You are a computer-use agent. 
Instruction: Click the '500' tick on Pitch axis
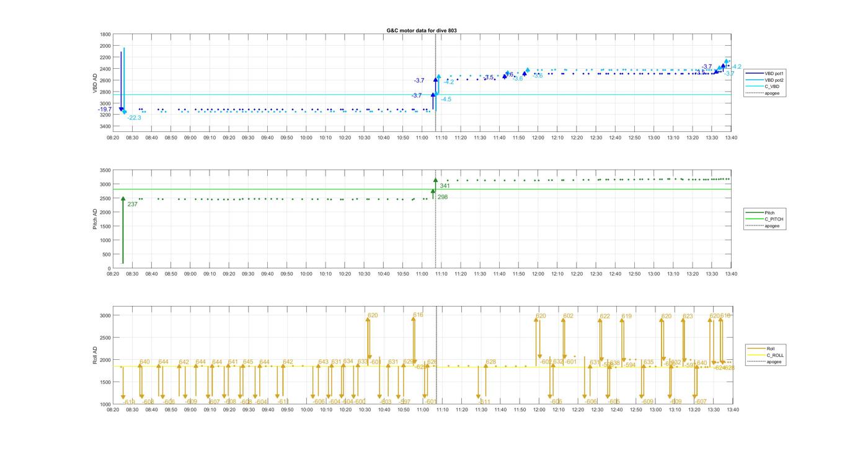(x=107, y=255)
